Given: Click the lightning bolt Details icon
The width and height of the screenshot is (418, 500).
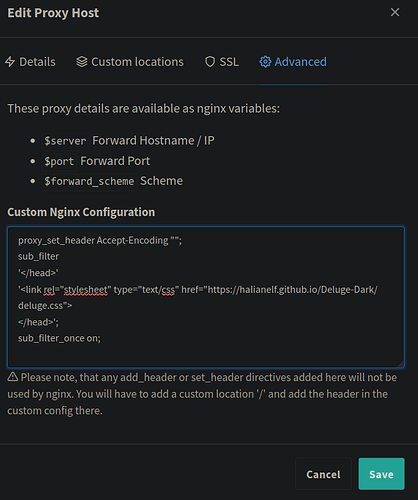Looking at the screenshot, I should 10,62.
